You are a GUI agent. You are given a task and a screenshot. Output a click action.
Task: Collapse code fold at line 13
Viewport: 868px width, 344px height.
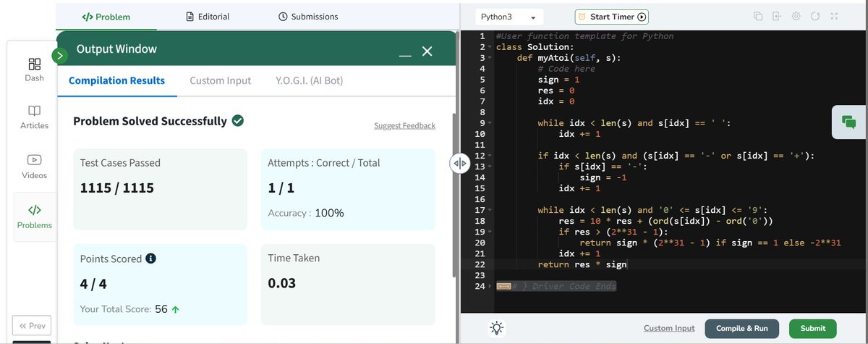(490, 167)
